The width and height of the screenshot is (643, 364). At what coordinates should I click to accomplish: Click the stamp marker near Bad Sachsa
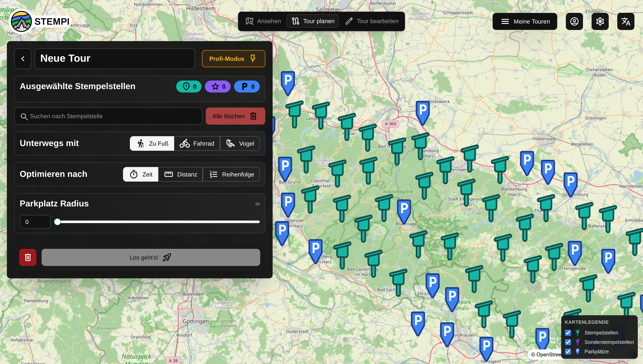tap(398, 282)
